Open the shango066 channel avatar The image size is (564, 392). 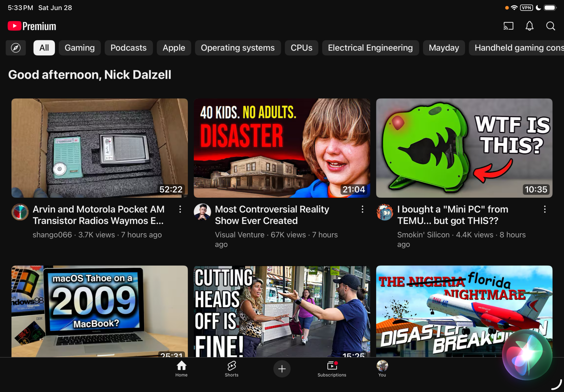point(20,212)
